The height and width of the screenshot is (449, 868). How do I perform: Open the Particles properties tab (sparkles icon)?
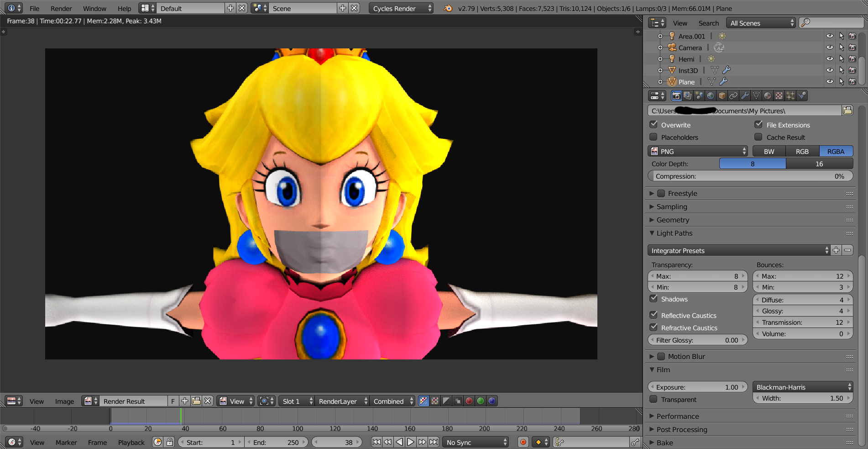pos(790,96)
